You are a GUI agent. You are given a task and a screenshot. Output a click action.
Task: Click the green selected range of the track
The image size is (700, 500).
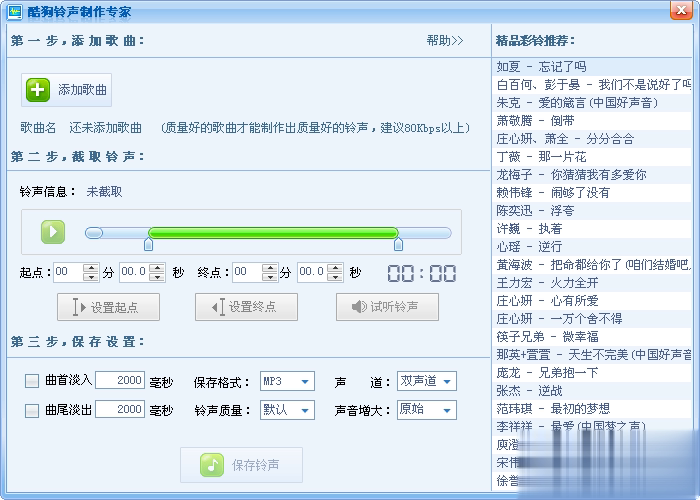(273, 233)
